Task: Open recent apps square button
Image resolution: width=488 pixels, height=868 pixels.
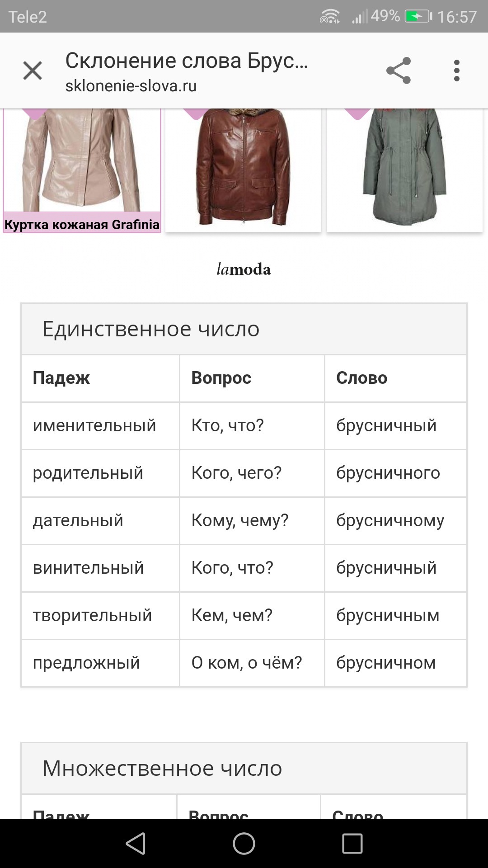Action: (x=352, y=844)
